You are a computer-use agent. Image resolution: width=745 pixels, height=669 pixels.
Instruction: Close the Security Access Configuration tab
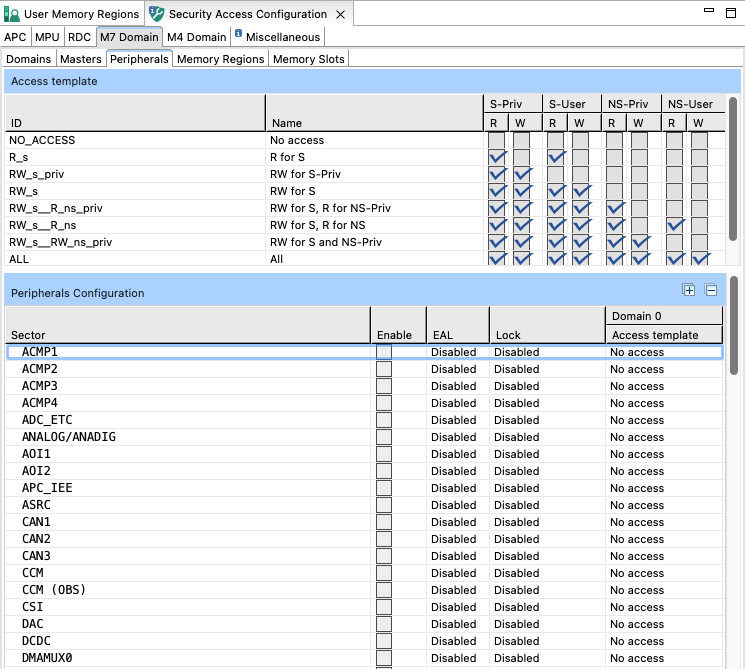[340, 14]
